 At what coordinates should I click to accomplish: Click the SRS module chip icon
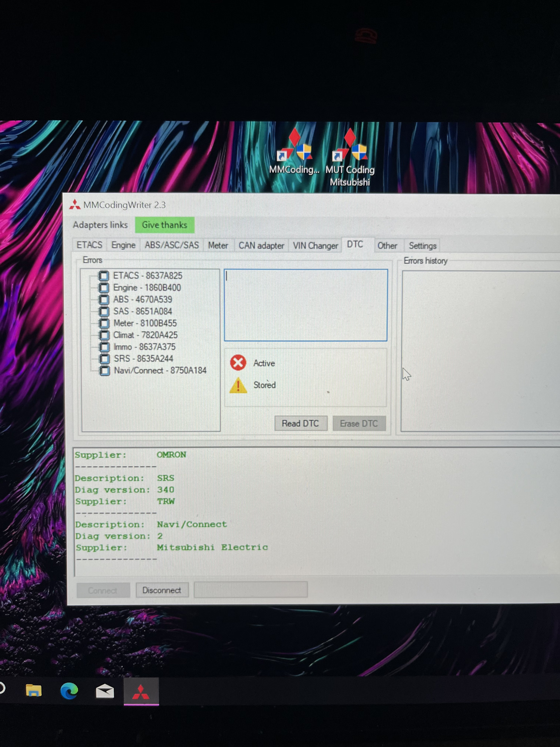[104, 359]
